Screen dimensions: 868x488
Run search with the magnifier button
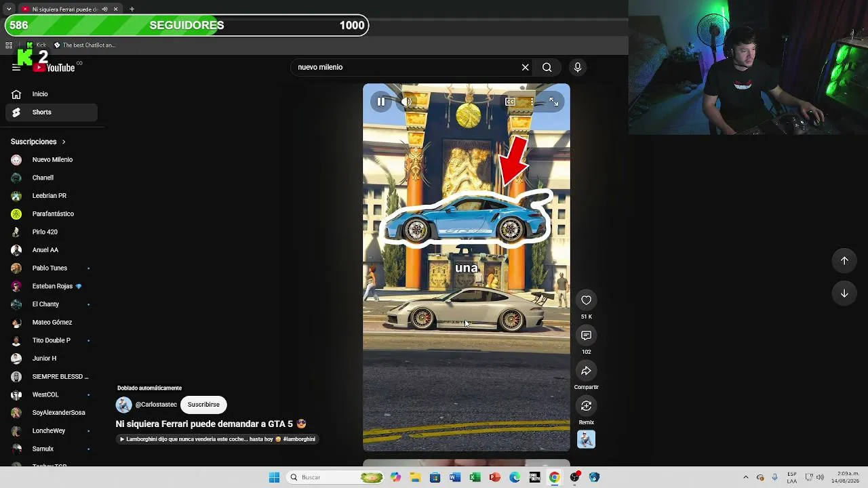tap(547, 67)
